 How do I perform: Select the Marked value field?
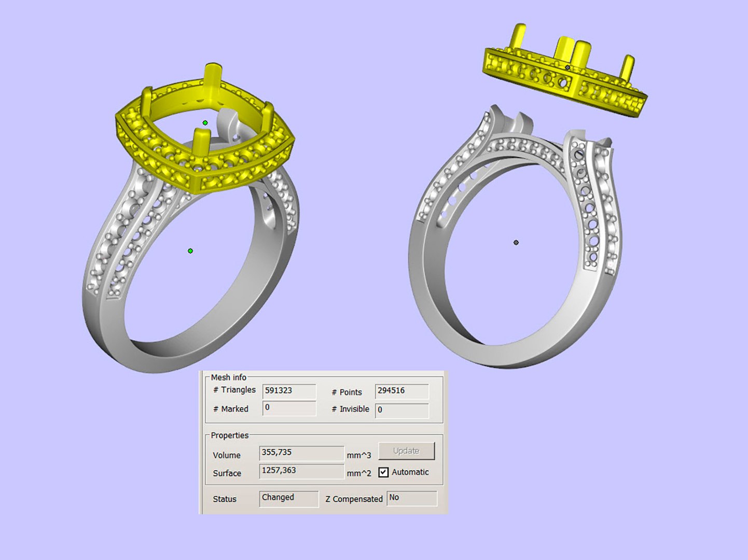tap(289, 408)
